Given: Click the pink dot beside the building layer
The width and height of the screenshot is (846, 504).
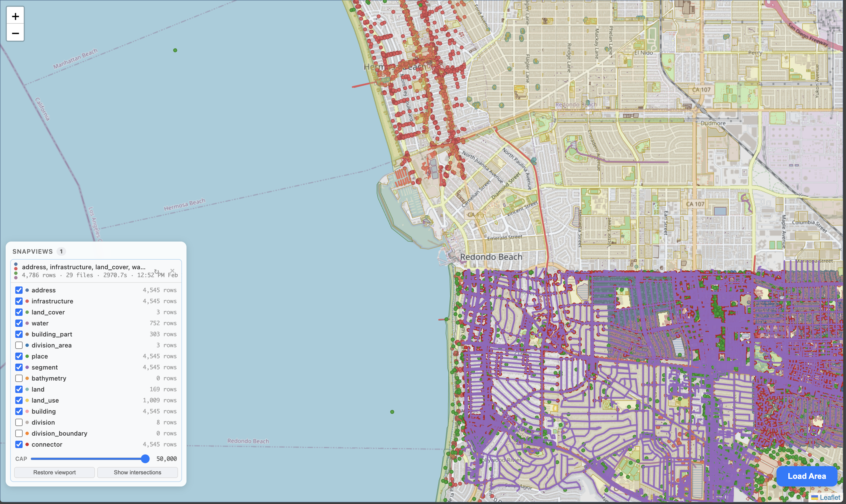Looking at the screenshot, I should point(27,411).
